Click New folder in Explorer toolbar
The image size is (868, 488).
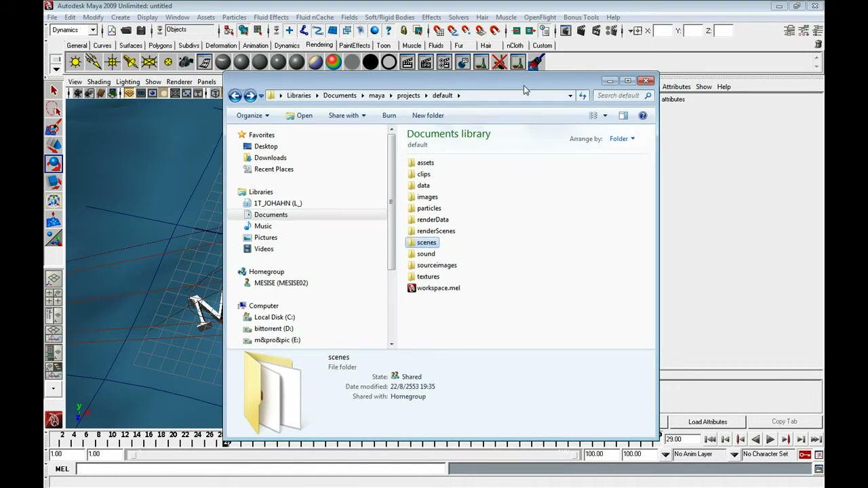click(428, 115)
